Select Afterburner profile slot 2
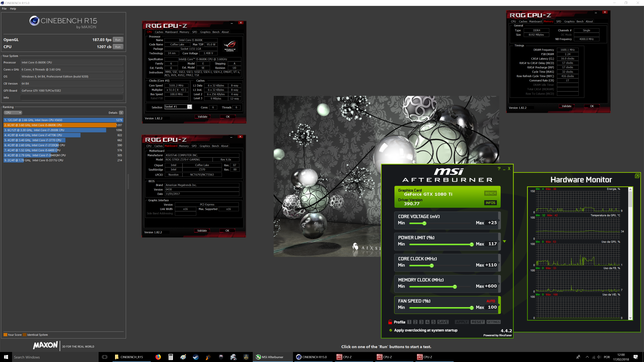This screenshot has width=644, height=362. pyautogui.click(x=415, y=322)
